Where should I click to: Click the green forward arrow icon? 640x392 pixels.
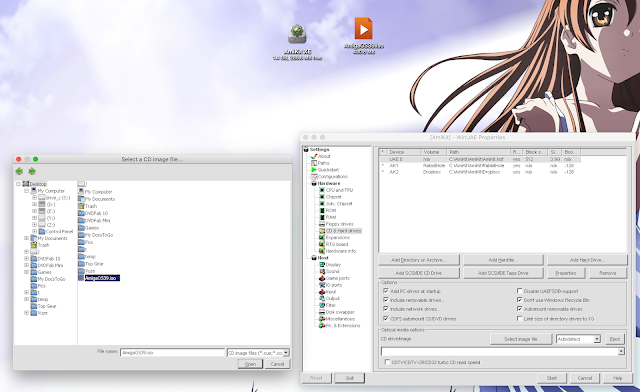pyautogui.click(x=32, y=171)
